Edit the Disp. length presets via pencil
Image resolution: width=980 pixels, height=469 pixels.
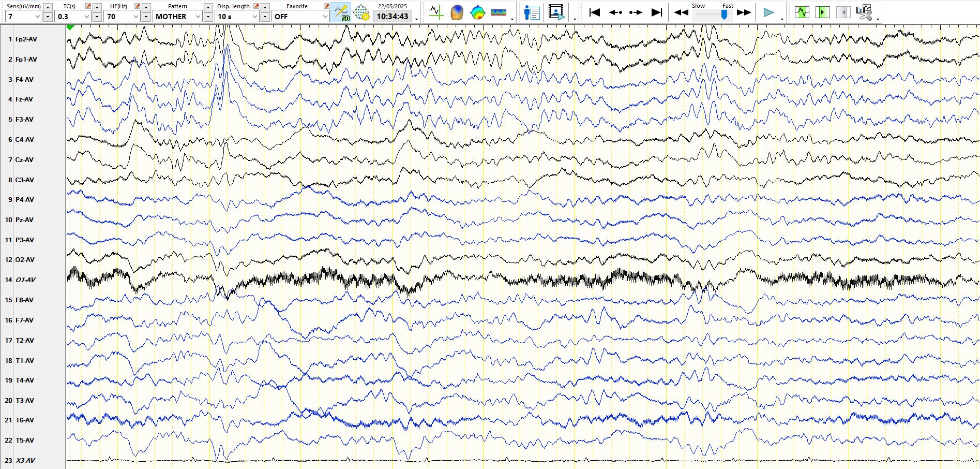pyautogui.click(x=256, y=6)
